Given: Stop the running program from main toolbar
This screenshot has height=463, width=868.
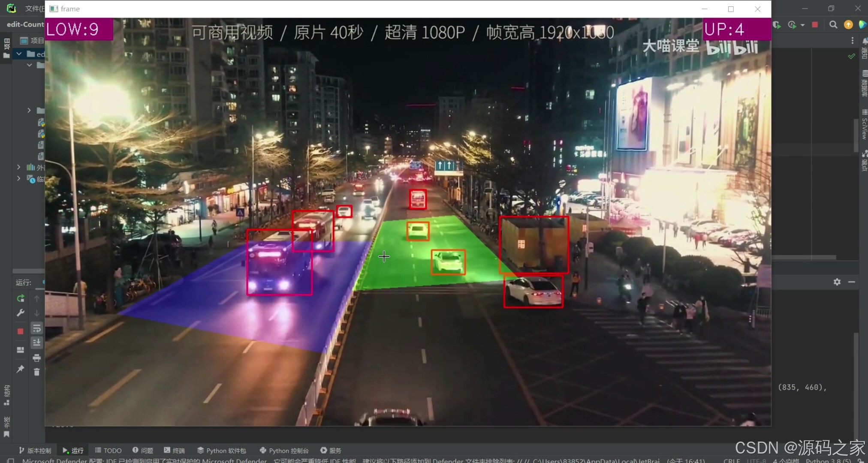Looking at the screenshot, I should click(815, 25).
